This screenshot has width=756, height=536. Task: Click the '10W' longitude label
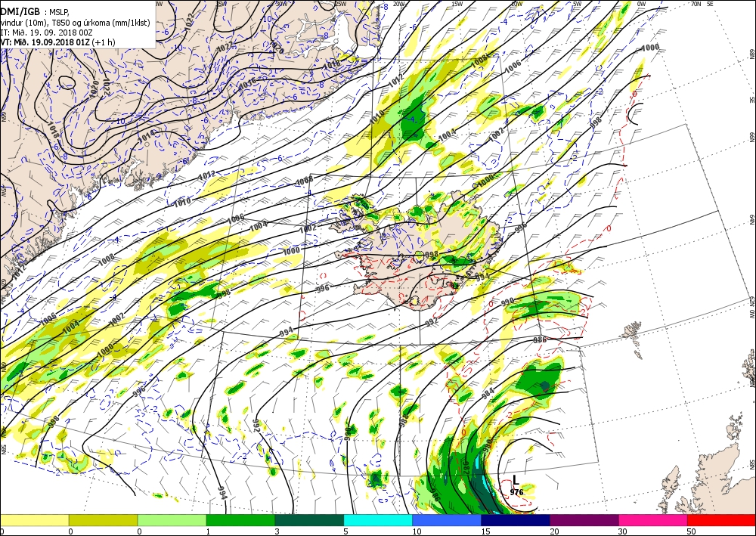pos(516,4)
